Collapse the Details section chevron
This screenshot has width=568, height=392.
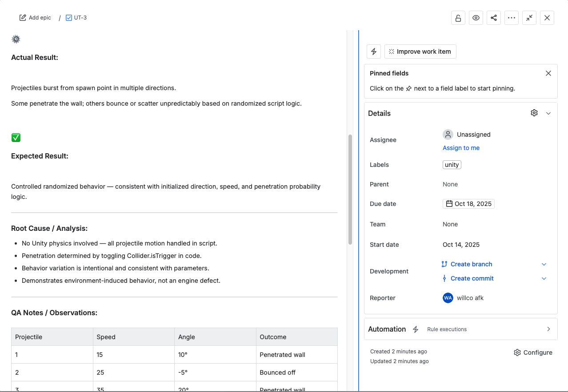click(548, 113)
